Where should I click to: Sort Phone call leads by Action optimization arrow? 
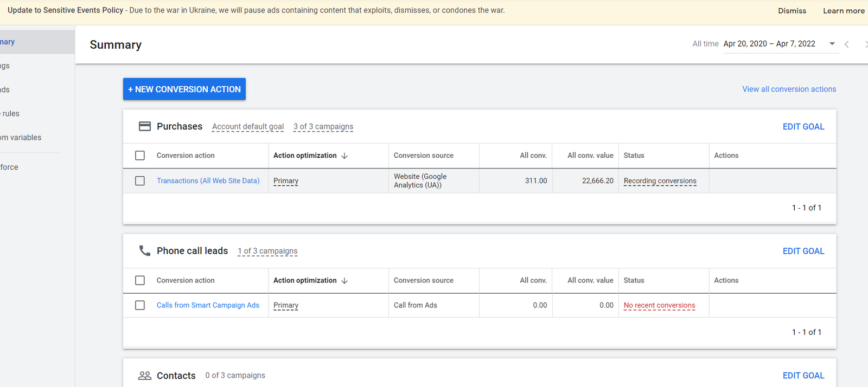(x=344, y=280)
